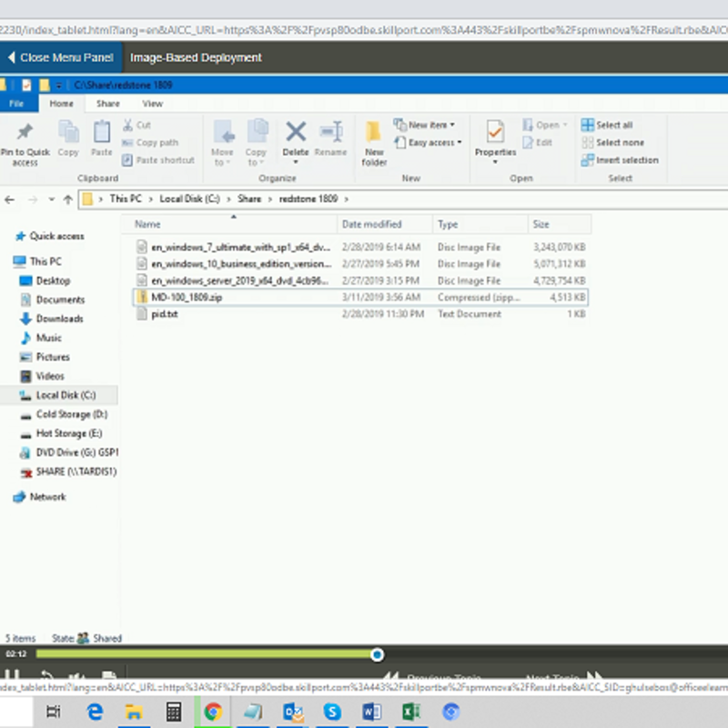Select the MD-100_1809.zip file
Screen dimensions: 728x728
click(360, 298)
